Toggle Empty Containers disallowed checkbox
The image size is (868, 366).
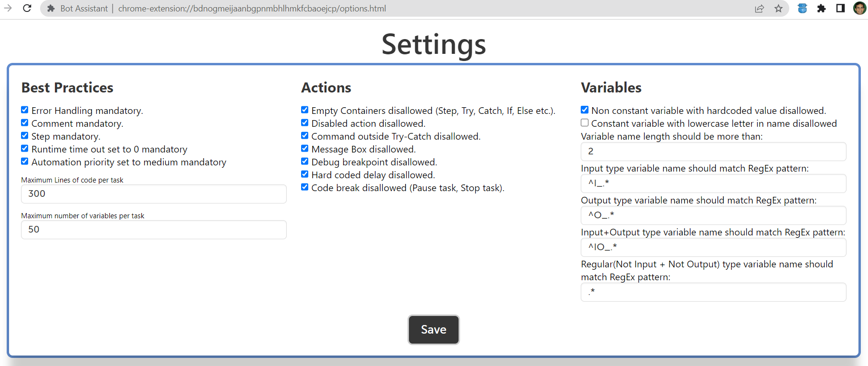pos(304,110)
